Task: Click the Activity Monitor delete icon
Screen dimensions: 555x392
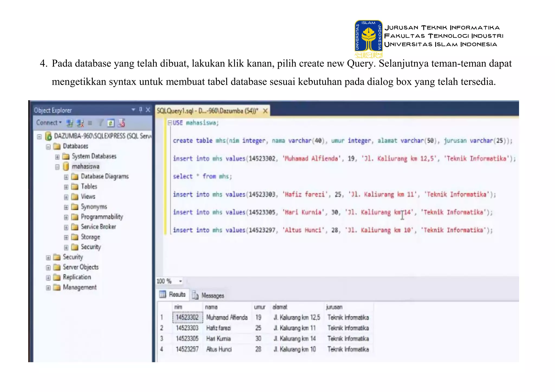Action: (x=121, y=123)
